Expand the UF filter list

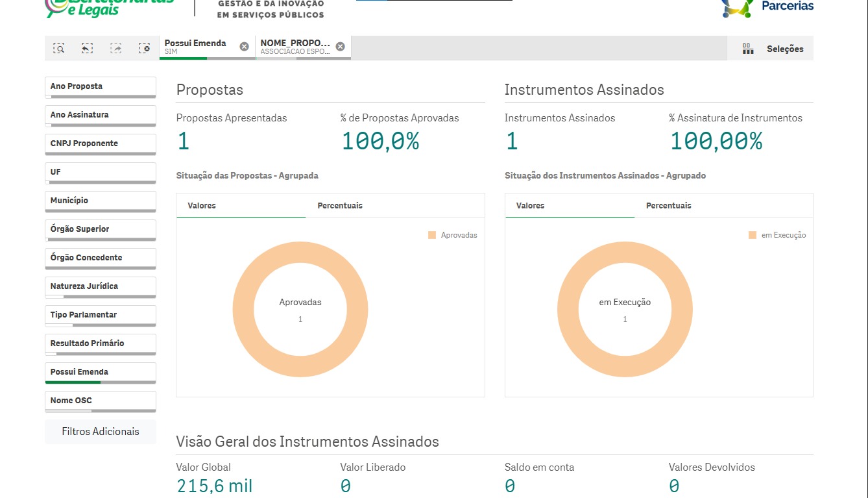100,172
